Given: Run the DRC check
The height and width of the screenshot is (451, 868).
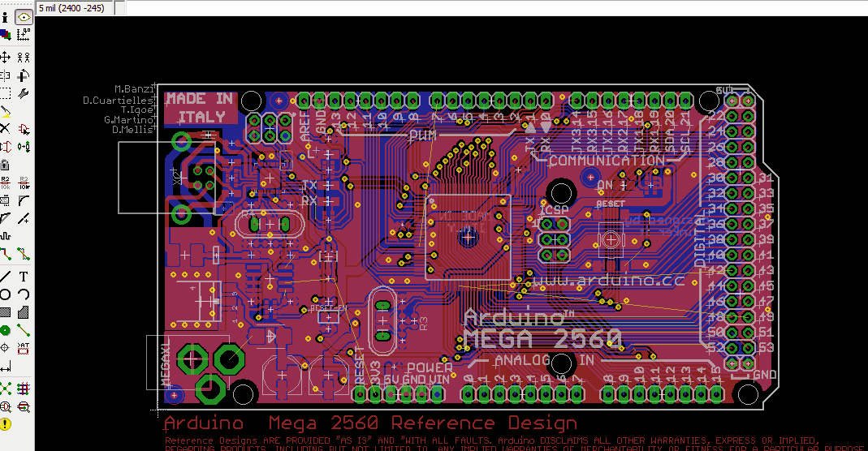Looking at the screenshot, I should 24,406.
